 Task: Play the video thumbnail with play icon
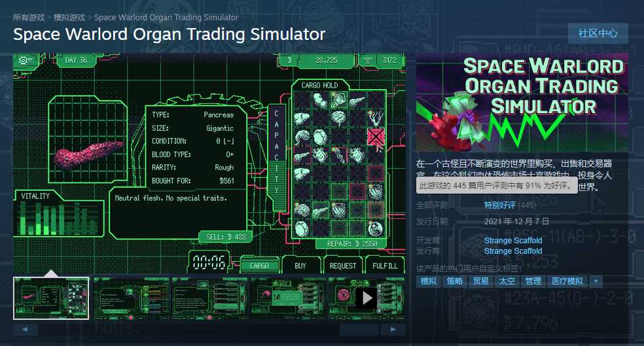click(367, 298)
